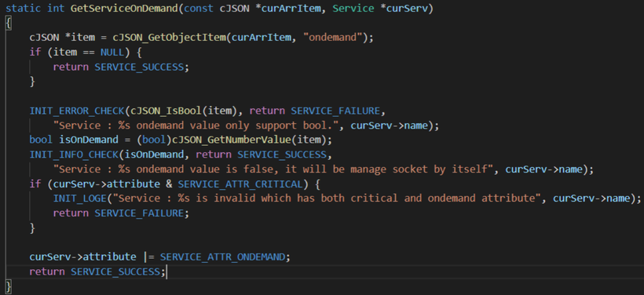Click isOnDemand inside INIT_INFO_CHECK arguments
The image size is (644, 295).
pyautogui.click(x=154, y=155)
